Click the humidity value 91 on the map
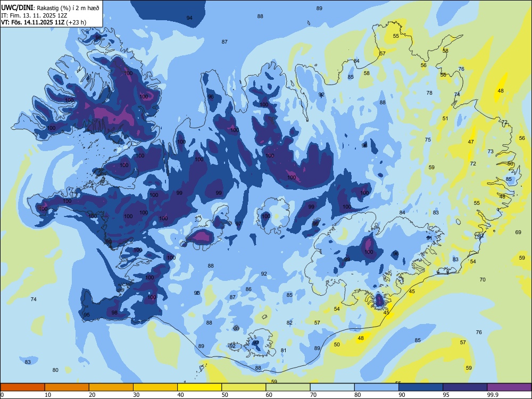This screenshot has height=399, width=532. click(x=429, y=238)
